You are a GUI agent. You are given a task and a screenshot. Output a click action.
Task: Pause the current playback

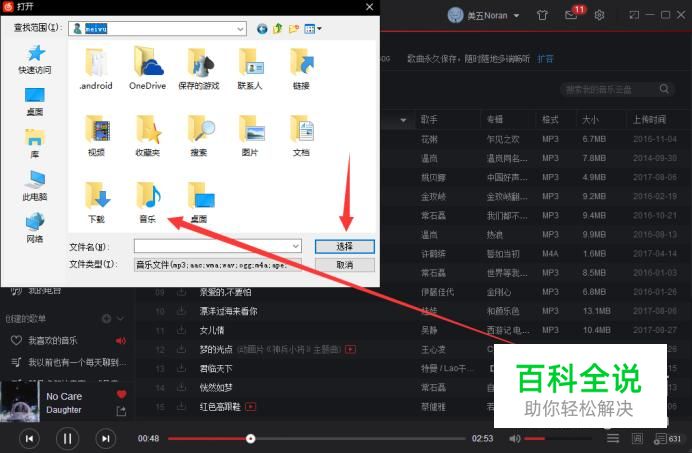67,439
